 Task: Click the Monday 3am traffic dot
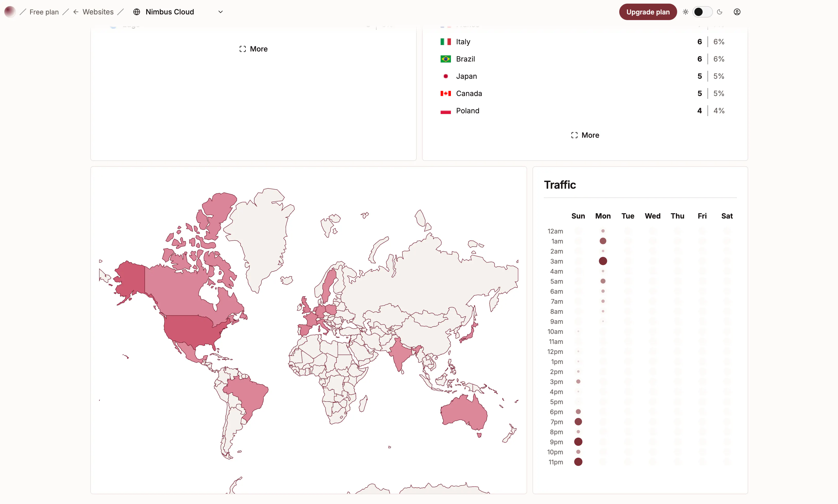(x=603, y=261)
